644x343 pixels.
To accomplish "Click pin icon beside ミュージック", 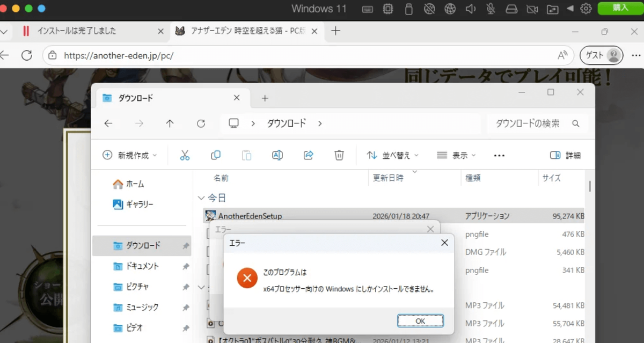I will [186, 308].
